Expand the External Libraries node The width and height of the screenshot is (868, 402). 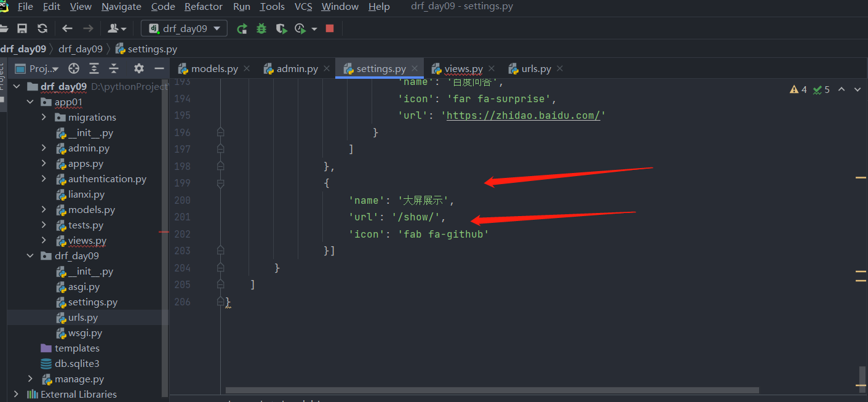pos(17,394)
